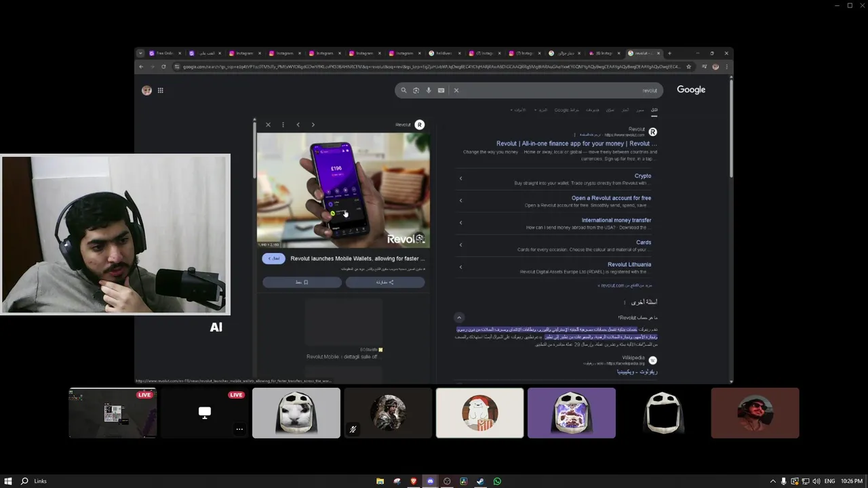Click the Google Lens icon on the preview image
Screen dimensions: 868x488
point(420,238)
